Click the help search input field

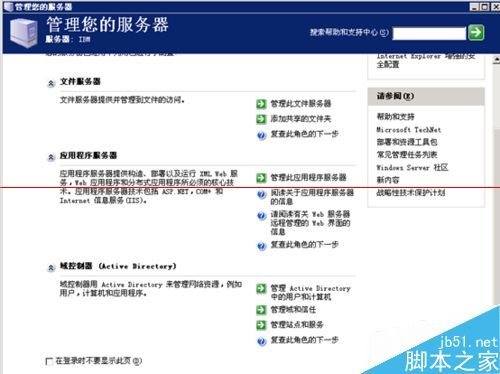click(429, 33)
